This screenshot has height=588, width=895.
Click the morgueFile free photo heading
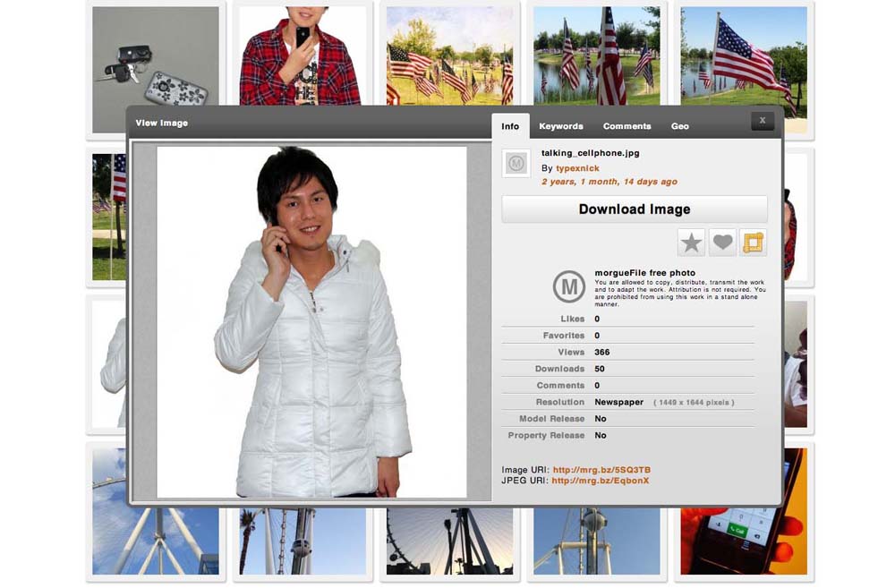pos(644,273)
